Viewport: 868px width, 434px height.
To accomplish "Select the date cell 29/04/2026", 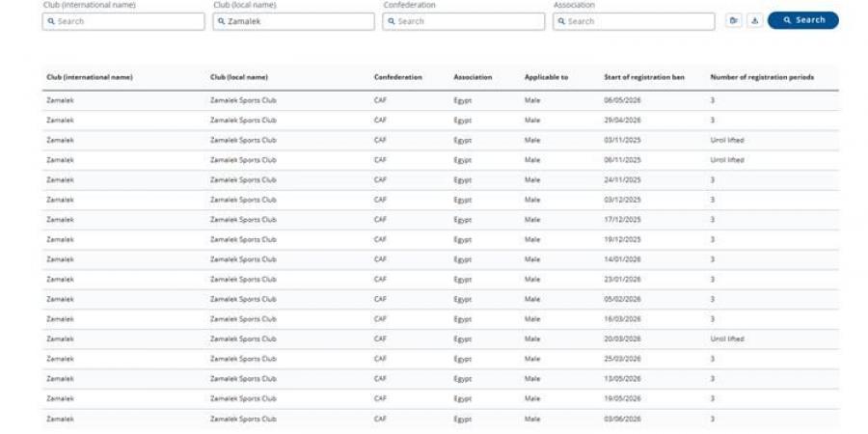I will click(x=622, y=121).
